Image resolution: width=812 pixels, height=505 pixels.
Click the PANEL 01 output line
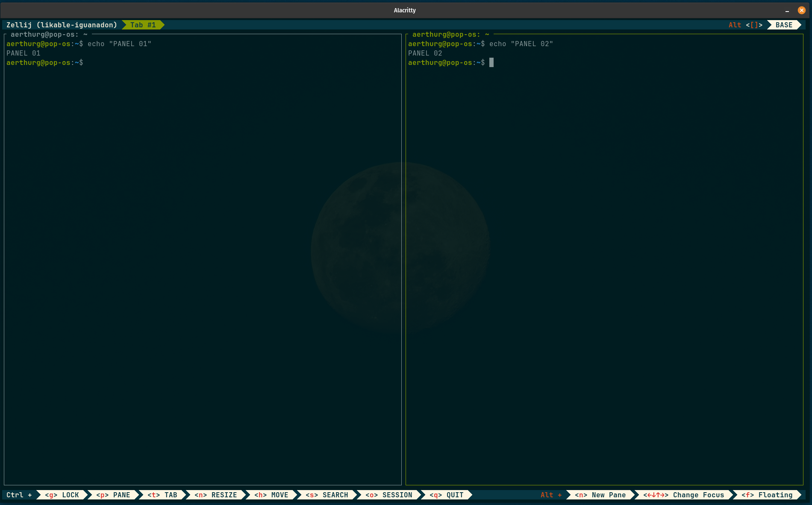coord(24,53)
